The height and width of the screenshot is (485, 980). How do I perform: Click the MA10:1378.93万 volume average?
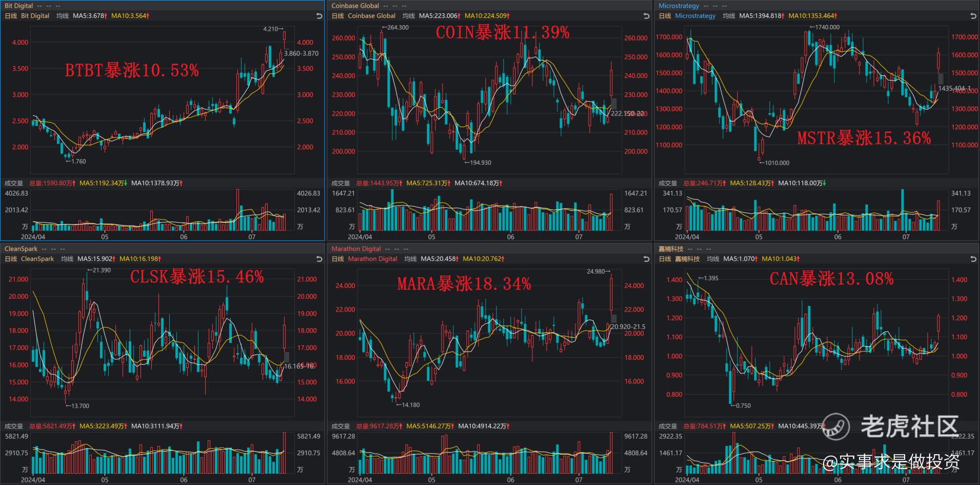[157, 183]
